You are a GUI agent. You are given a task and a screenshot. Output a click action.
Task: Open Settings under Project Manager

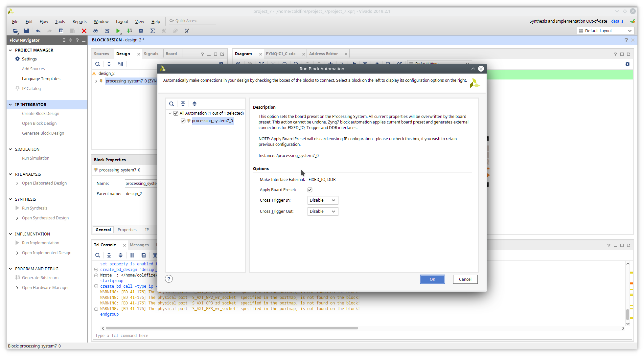coord(29,59)
